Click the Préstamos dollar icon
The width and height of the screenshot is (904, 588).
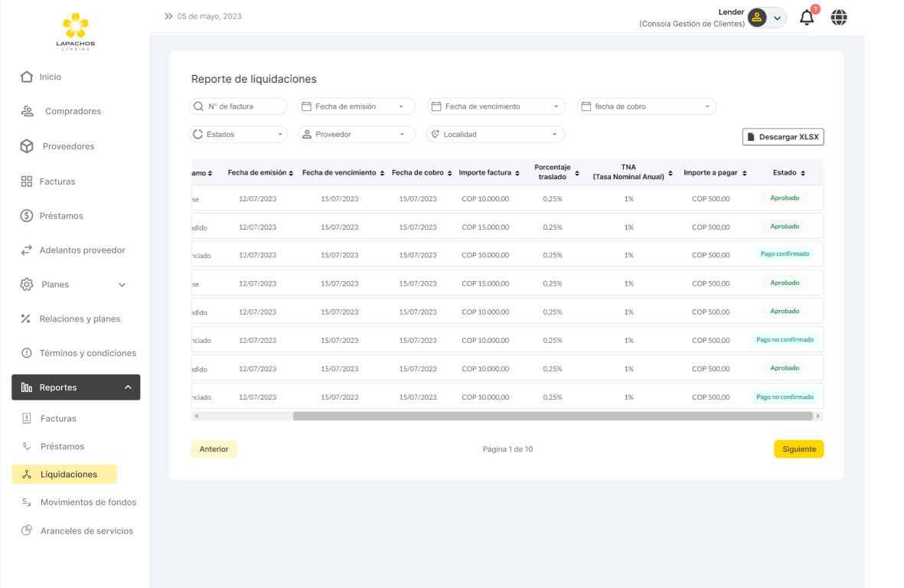pyautogui.click(x=27, y=216)
